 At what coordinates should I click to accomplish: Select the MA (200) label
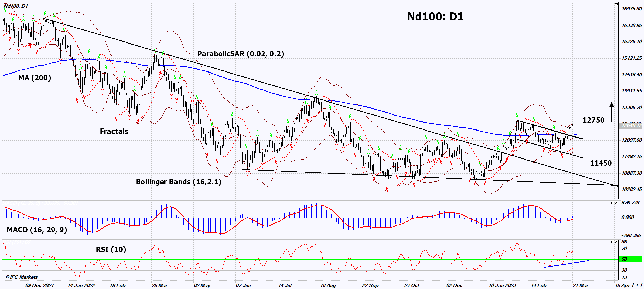[x=34, y=78]
